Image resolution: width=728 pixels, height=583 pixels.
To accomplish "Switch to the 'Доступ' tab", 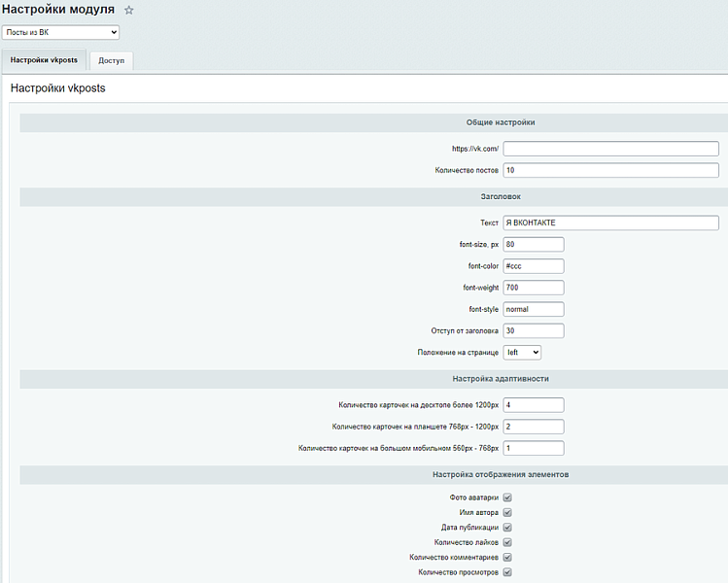I will [111, 61].
